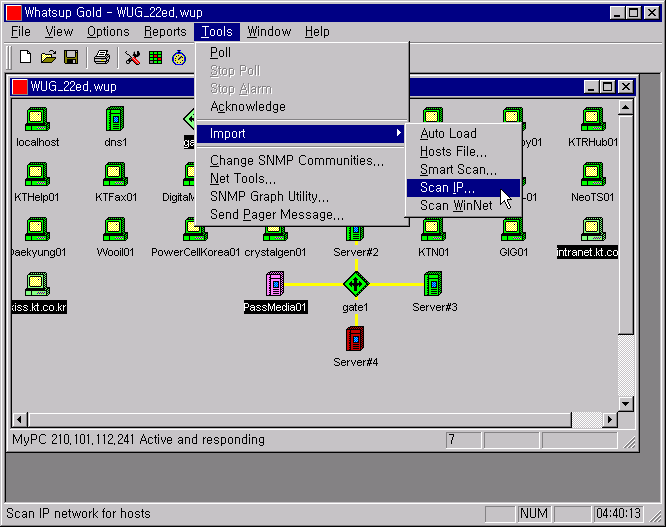Open the Window menu
666x527 pixels.
(x=269, y=32)
